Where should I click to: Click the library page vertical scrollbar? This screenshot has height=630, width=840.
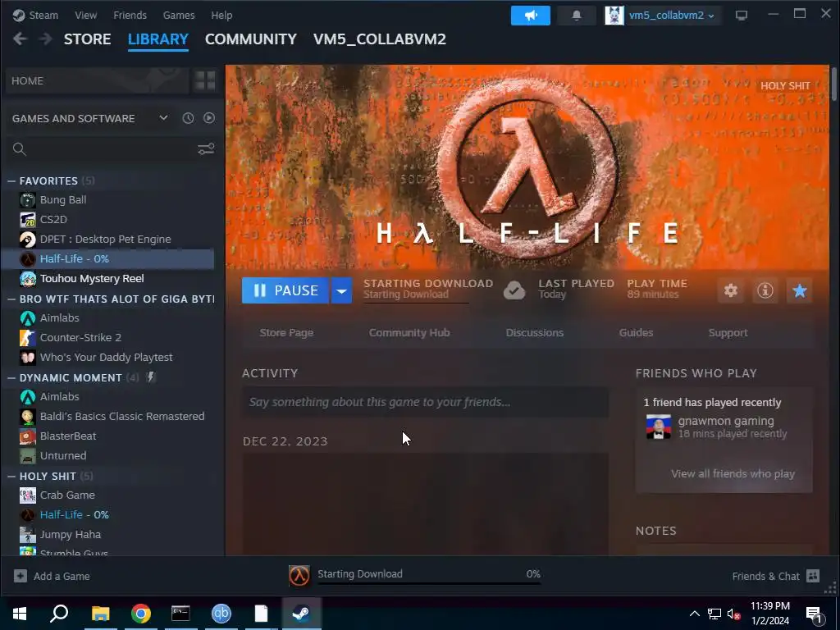[x=834, y=84]
